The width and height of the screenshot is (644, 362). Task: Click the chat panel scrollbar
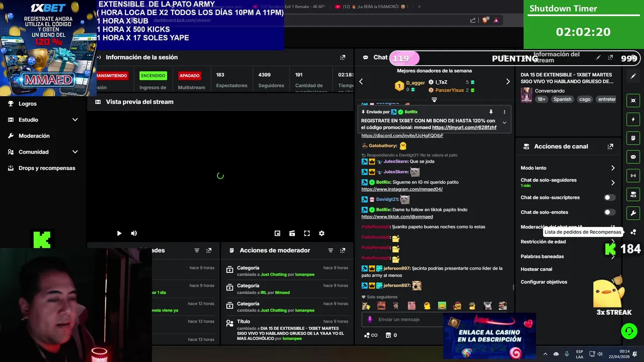513,288
